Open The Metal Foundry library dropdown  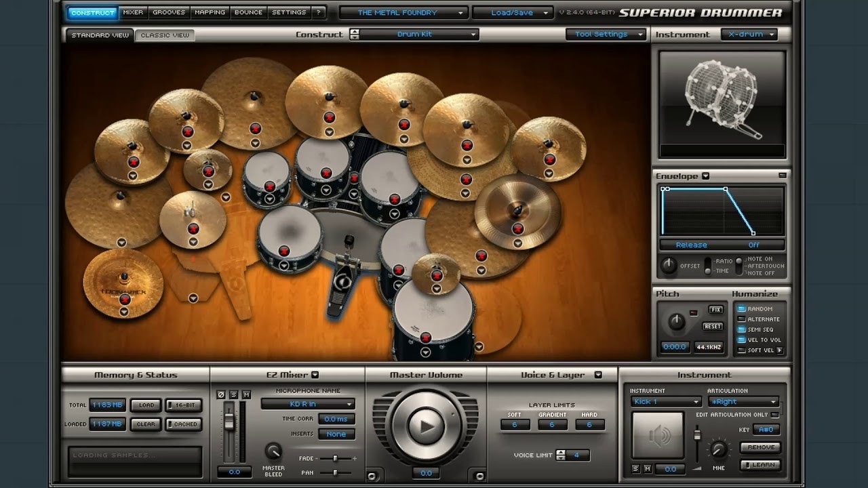point(403,12)
